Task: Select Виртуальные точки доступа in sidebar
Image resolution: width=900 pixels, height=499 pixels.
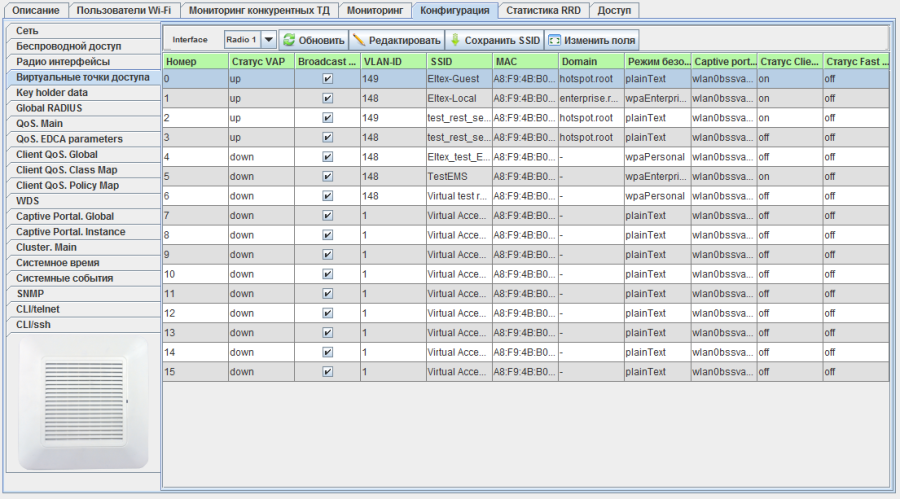Action: (84, 77)
